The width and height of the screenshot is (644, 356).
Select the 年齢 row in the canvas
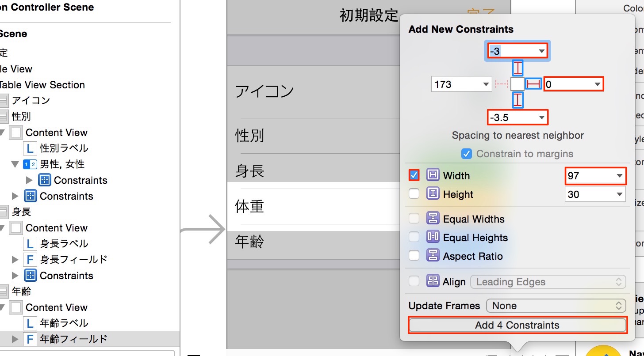[313, 242]
